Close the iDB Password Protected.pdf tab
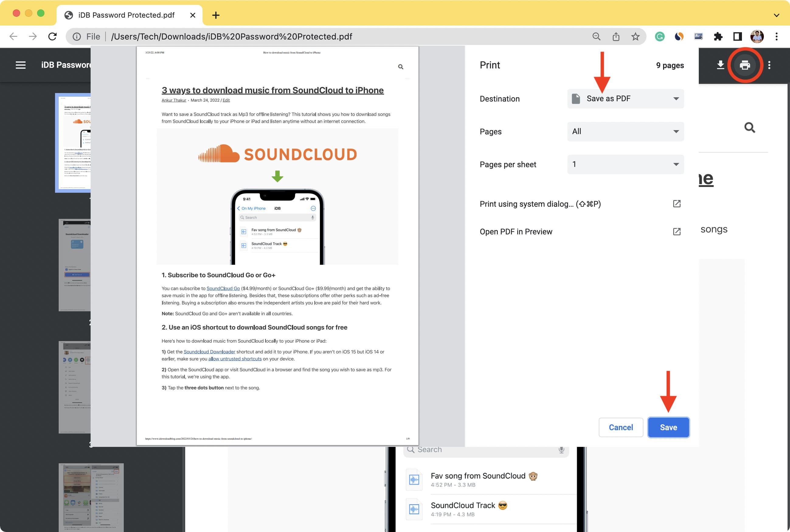 click(x=192, y=15)
